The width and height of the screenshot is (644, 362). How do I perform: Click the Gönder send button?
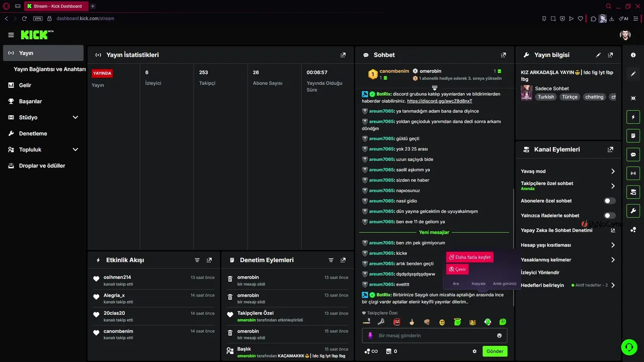pos(495,351)
